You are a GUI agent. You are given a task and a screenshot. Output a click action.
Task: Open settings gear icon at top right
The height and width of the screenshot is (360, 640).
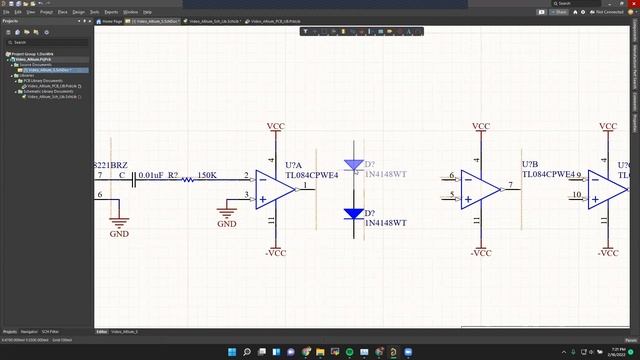pyautogui.click(x=583, y=12)
